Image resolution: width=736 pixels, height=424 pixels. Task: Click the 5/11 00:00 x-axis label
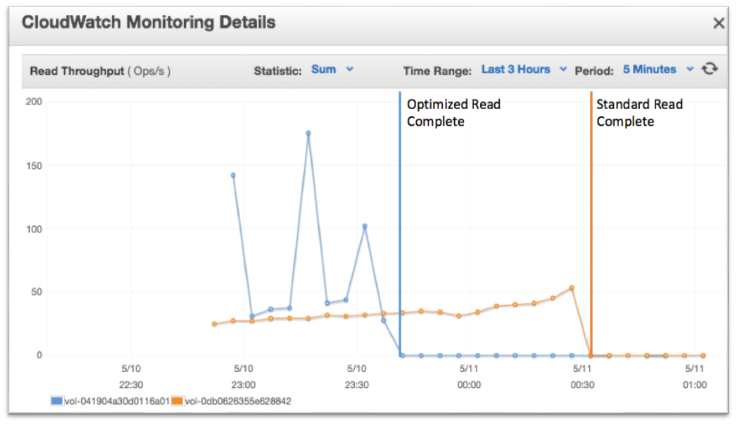[469, 377]
